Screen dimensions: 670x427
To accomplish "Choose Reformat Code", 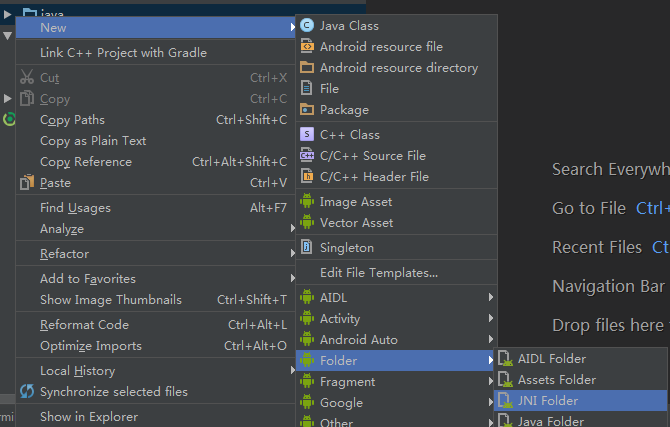I will pos(156,324).
